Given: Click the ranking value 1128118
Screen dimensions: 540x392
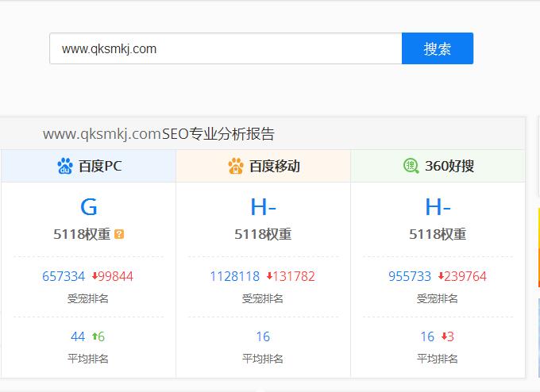Looking at the screenshot, I should (235, 276).
